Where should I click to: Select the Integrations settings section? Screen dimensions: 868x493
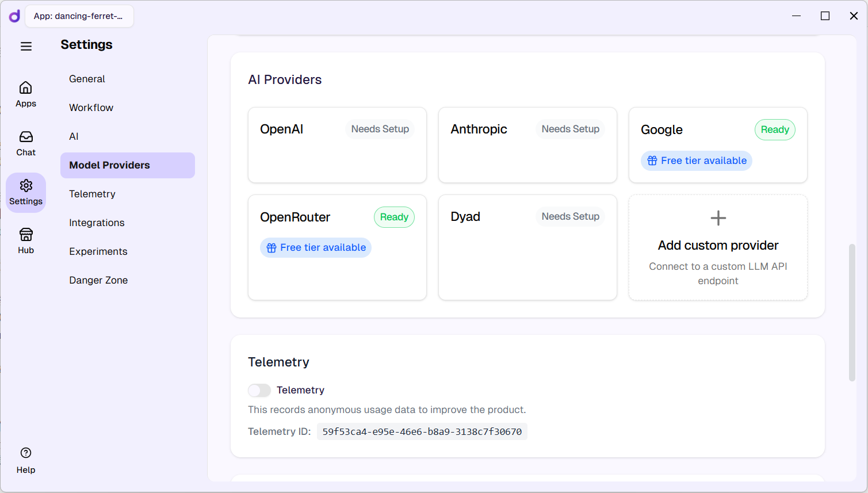pyautogui.click(x=97, y=223)
